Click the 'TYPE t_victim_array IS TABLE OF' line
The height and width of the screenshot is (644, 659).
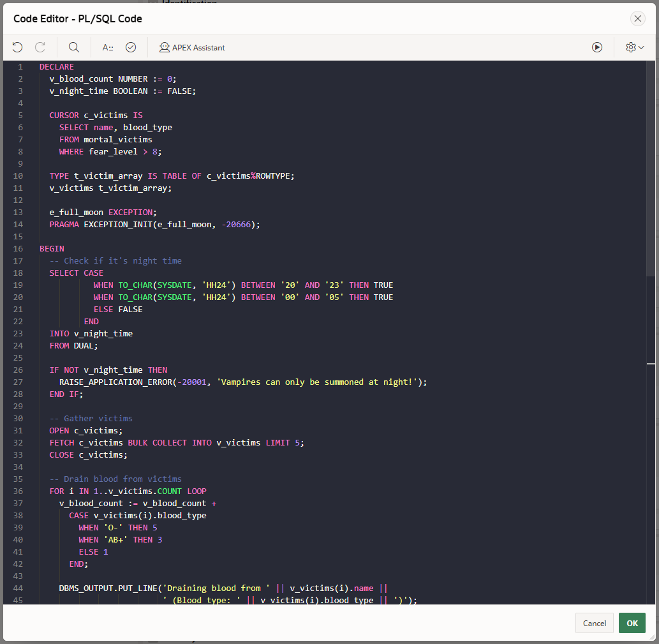pyautogui.click(x=172, y=176)
